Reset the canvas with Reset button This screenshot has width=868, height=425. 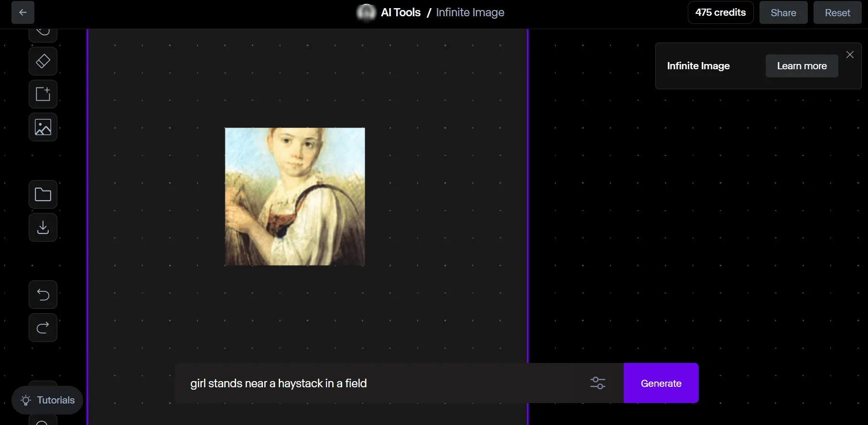point(837,12)
